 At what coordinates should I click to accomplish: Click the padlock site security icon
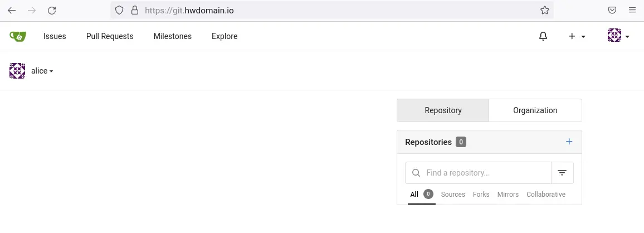coord(135,10)
